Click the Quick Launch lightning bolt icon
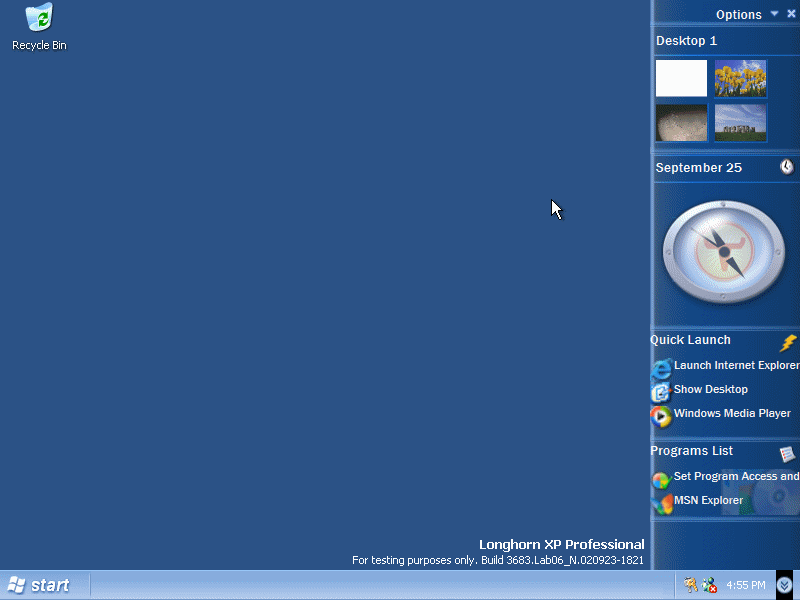Image resolution: width=800 pixels, height=600 pixels. pos(788,342)
